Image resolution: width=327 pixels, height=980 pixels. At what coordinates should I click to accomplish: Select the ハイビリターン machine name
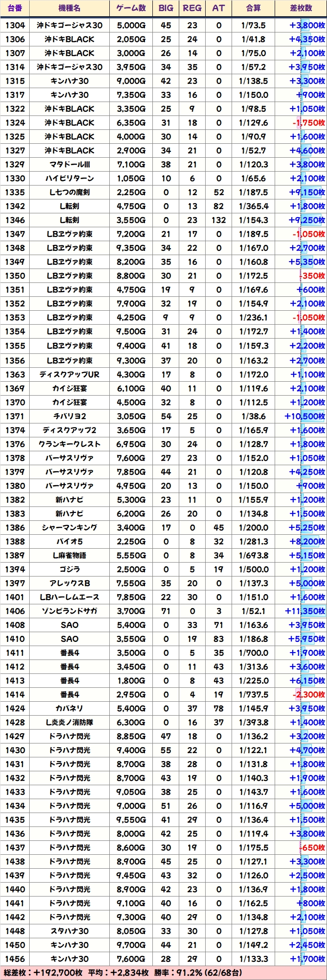point(69,178)
